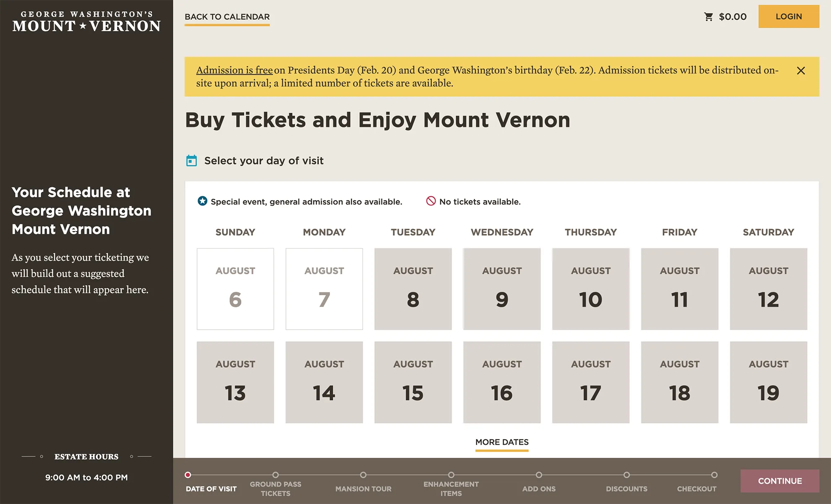Click the special event star legend icon
This screenshot has height=504, width=831.
pos(202,201)
